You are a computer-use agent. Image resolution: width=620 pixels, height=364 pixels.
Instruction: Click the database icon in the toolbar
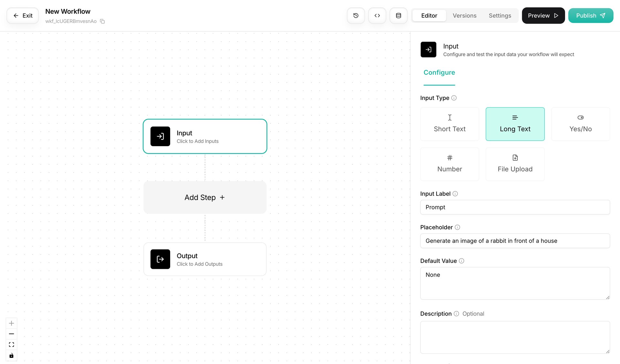[x=398, y=15]
